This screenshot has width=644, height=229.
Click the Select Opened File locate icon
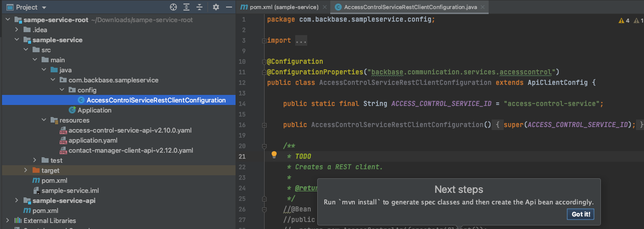click(x=173, y=7)
